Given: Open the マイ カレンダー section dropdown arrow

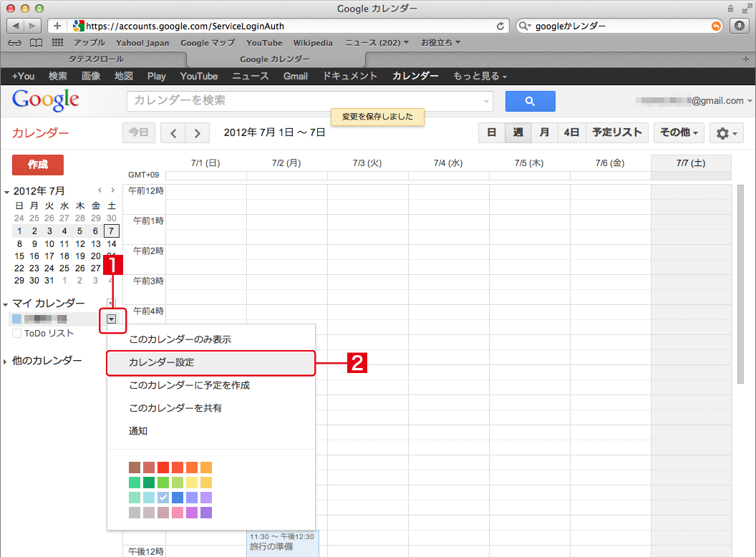Looking at the screenshot, I should coord(111,303).
